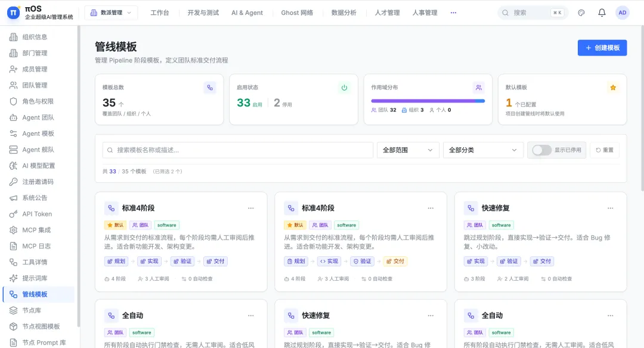Click the 搜索模板名称或描述 search field

coord(238,150)
